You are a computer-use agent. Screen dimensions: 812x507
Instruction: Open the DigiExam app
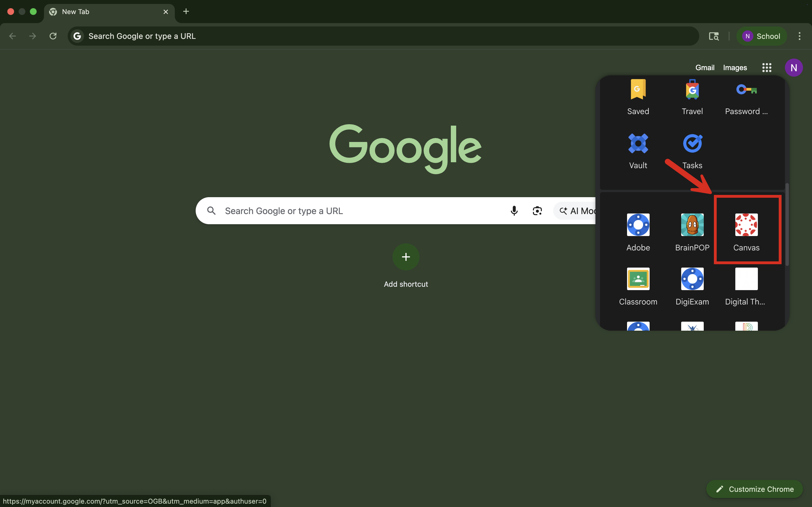tap(692, 279)
